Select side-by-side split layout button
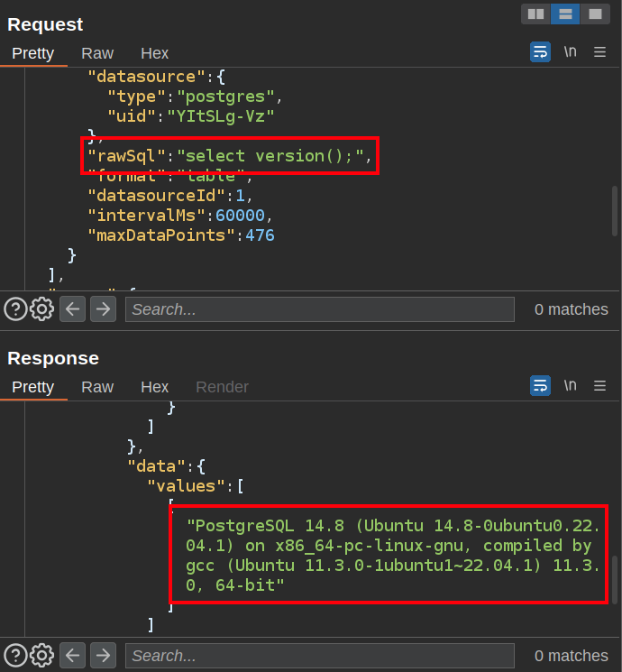This screenshot has height=672, width=622. pyautogui.click(x=535, y=14)
